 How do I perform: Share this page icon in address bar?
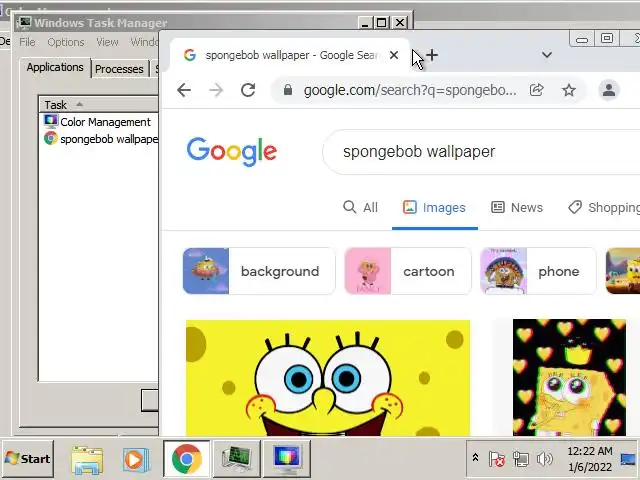(537, 90)
